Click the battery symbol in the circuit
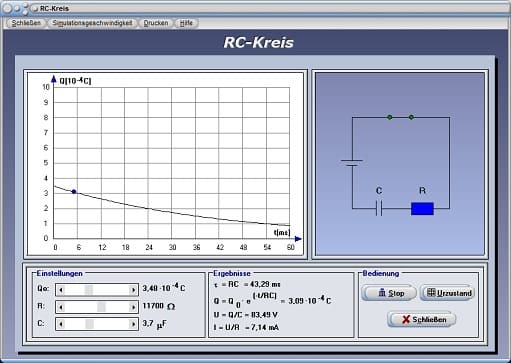511x363 pixels. (x=352, y=163)
